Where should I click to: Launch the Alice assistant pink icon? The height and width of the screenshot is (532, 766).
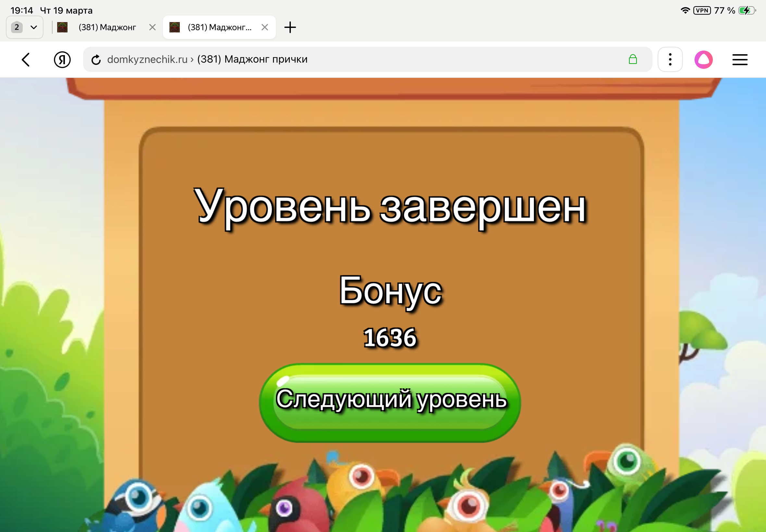point(703,60)
